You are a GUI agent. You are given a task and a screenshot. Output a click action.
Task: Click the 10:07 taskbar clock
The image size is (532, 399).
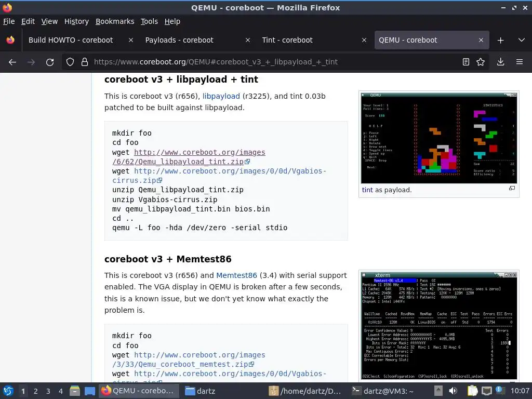pos(520,391)
